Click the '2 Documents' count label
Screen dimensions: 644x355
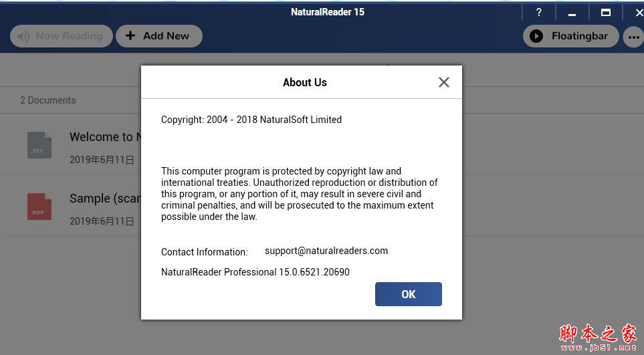point(48,100)
